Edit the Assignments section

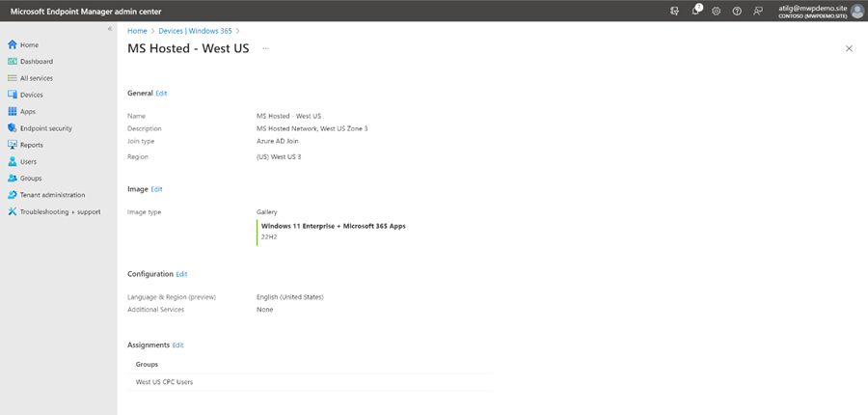pyautogui.click(x=177, y=346)
